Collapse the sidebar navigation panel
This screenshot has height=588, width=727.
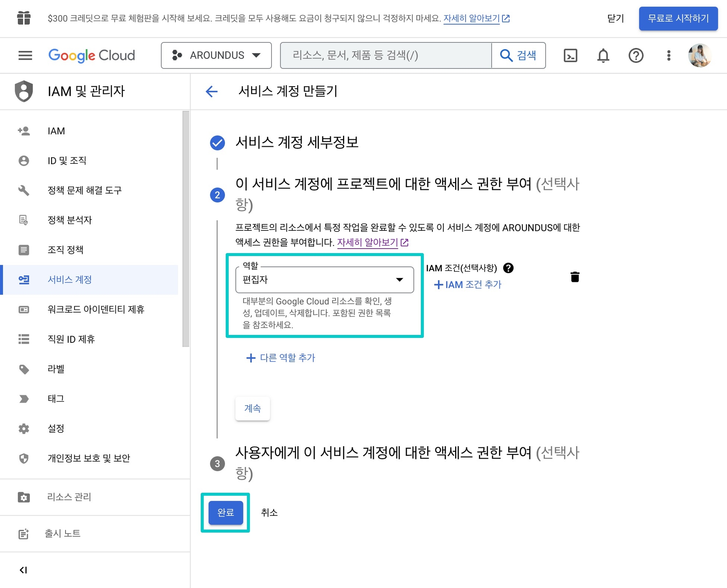click(23, 570)
